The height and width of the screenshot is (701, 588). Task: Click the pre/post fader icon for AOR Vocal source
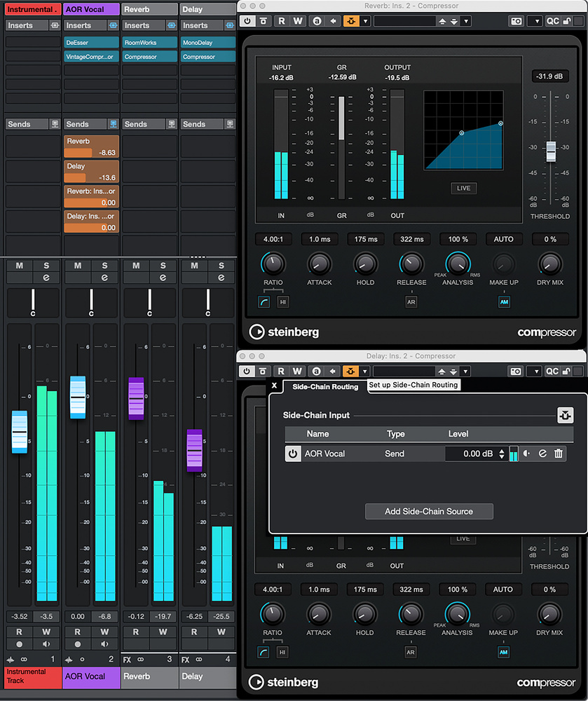(527, 454)
